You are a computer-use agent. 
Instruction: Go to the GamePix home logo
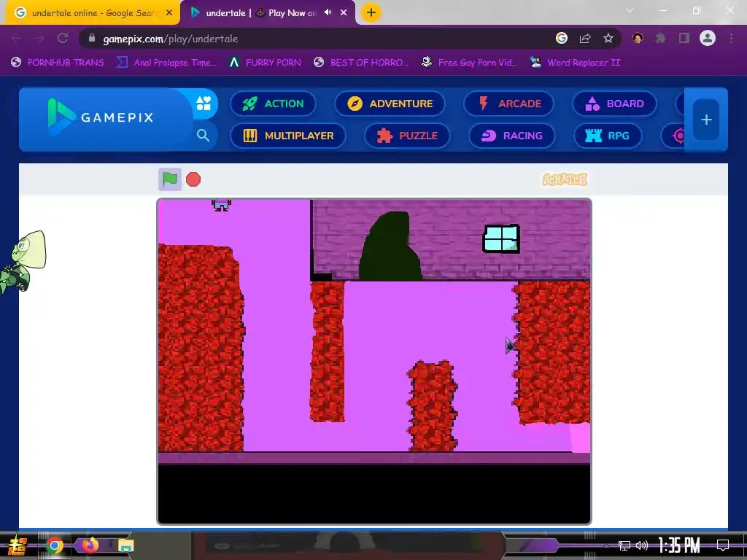pos(101,117)
